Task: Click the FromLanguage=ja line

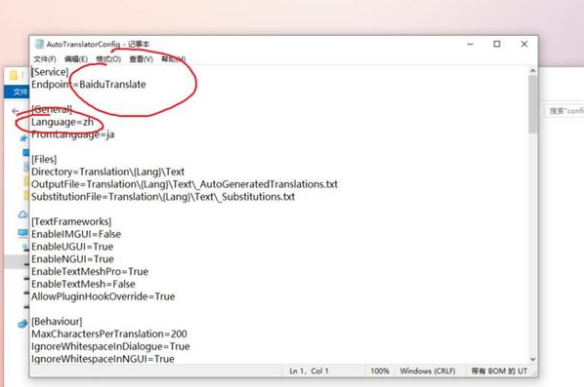Action: point(73,134)
